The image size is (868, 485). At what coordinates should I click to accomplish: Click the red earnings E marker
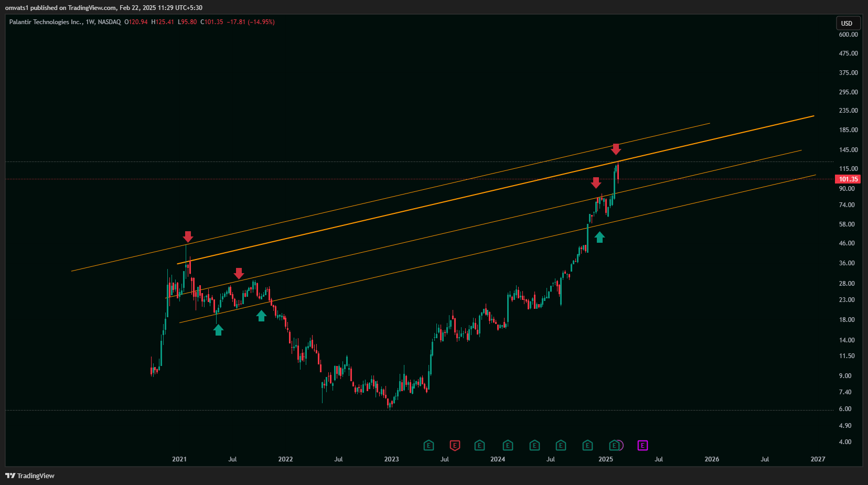tap(455, 446)
